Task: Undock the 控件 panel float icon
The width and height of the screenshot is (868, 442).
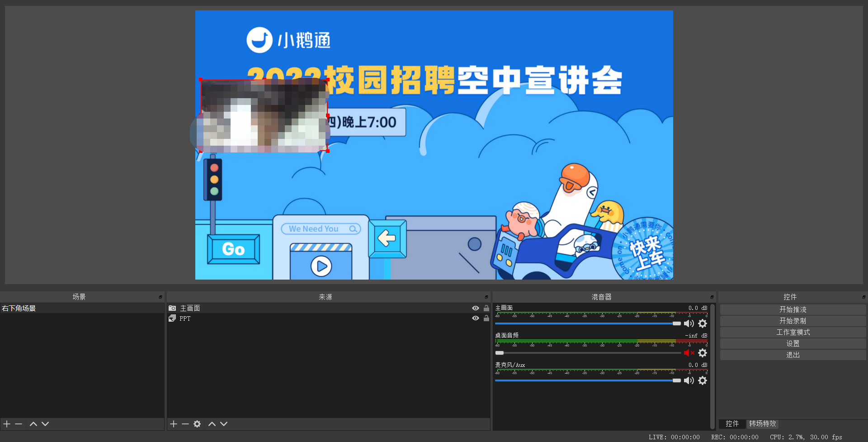Action: [864, 297]
